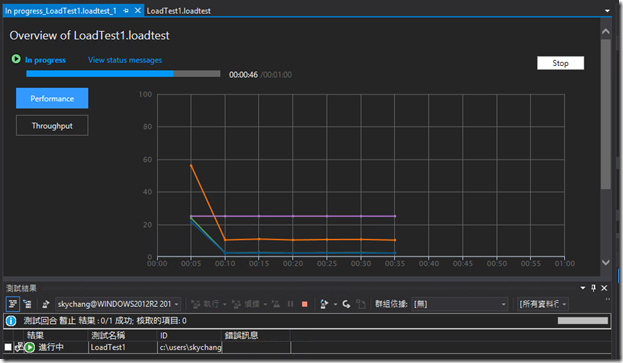Click the copy icon in the results toolbar
The height and width of the screenshot is (363, 623).
point(361,304)
